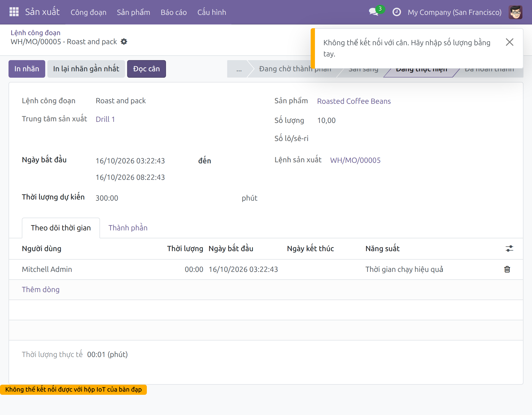The image size is (532, 415).
Task: Click the Đọc cân button
Action: coord(147,69)
